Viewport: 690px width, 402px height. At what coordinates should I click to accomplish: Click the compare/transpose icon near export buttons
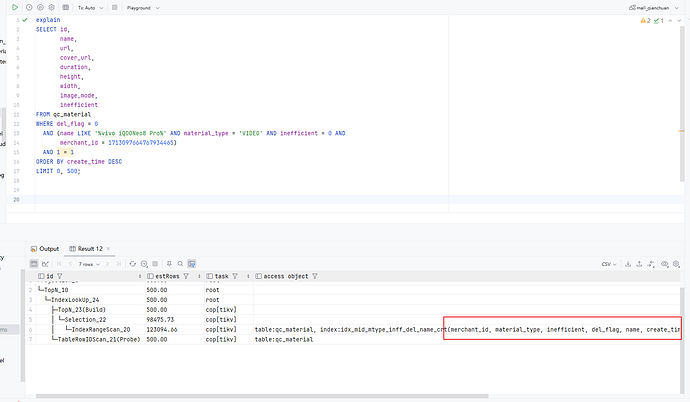click(x=651, y=264)
